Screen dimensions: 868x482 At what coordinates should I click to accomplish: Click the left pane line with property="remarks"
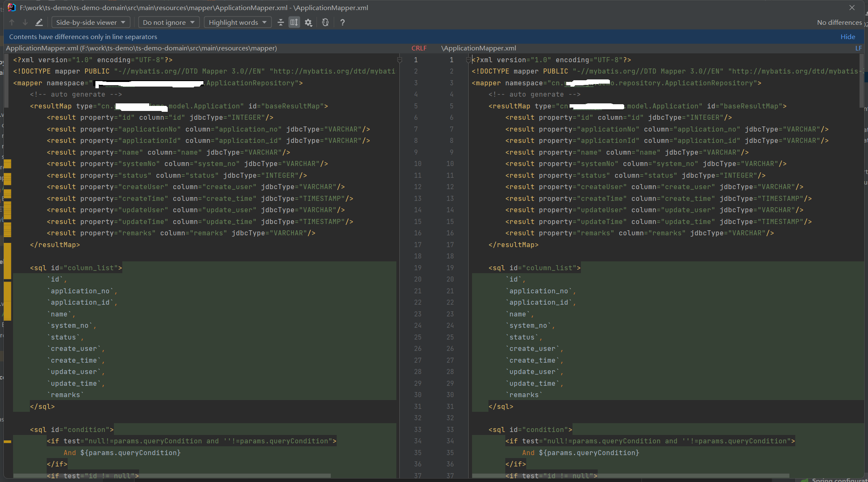point(181,233)
